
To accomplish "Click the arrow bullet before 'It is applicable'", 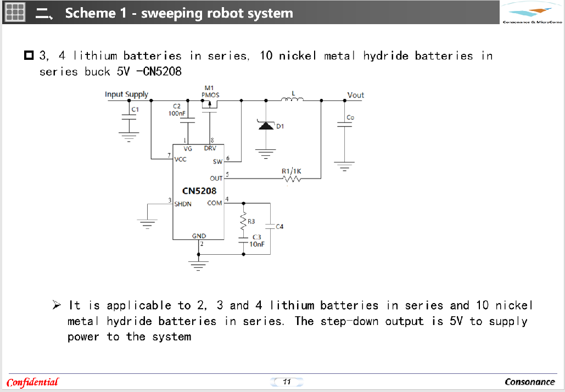I will (57, 305).
